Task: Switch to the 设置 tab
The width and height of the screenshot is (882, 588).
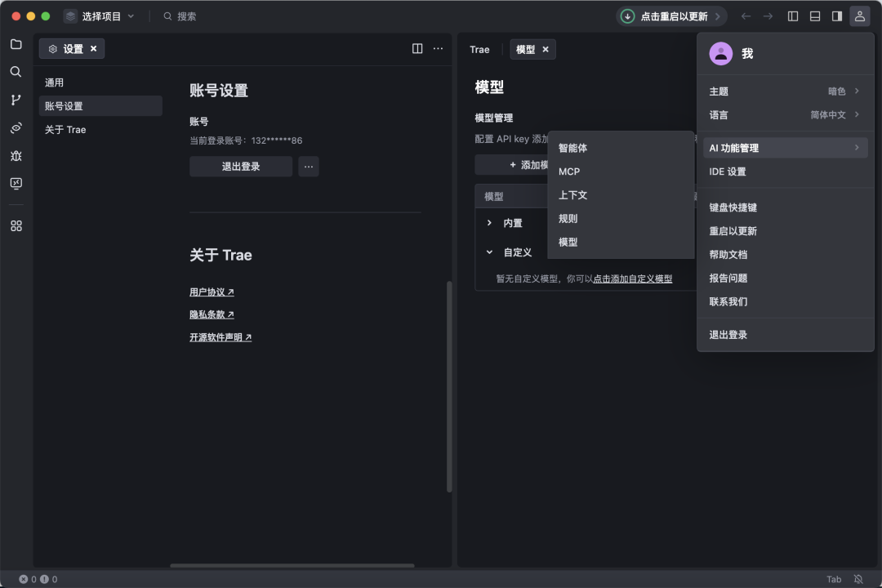Action: [72, 48]
